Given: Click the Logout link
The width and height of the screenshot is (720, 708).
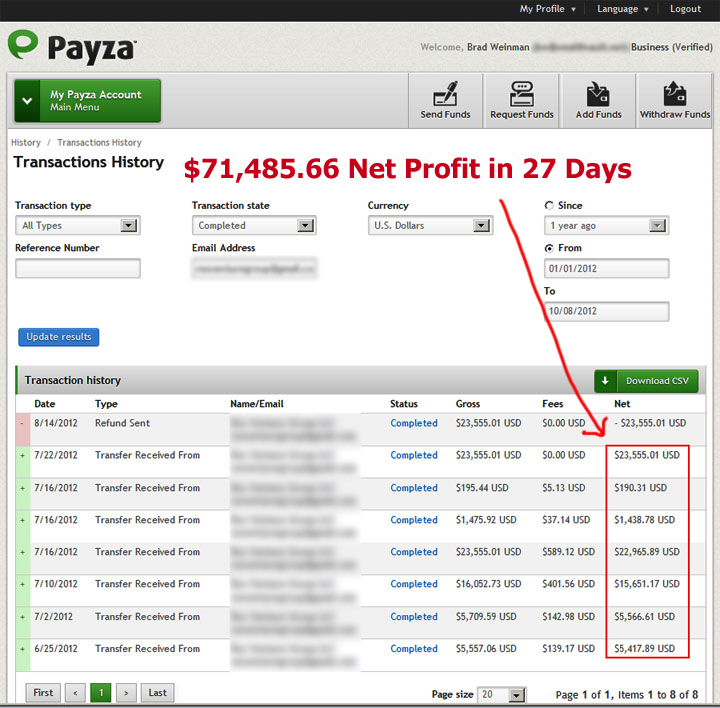Looking at the screenshot, I should (685, 9).
